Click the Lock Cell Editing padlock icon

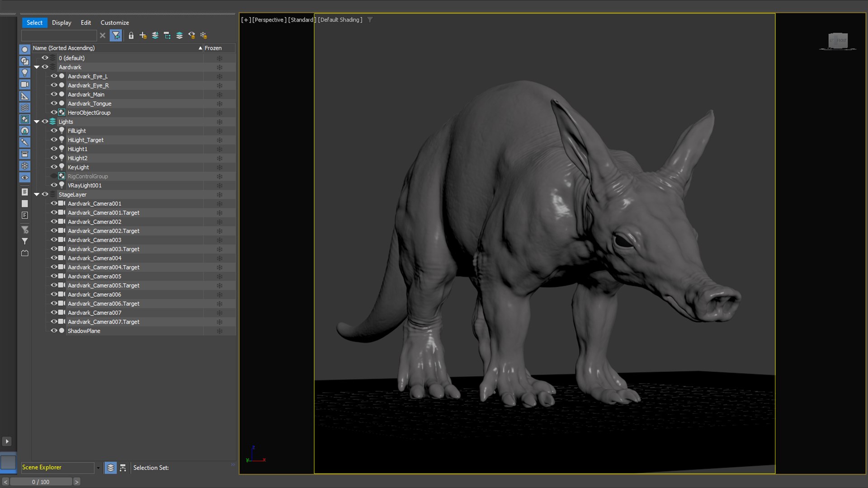click(131, 35)
